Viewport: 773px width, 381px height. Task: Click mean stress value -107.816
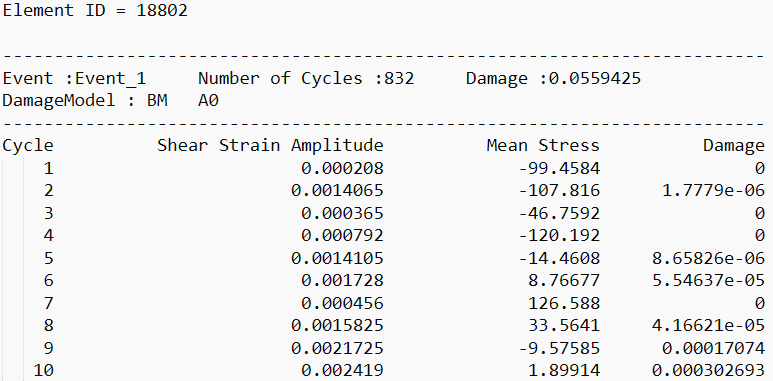tap(559, 190)
